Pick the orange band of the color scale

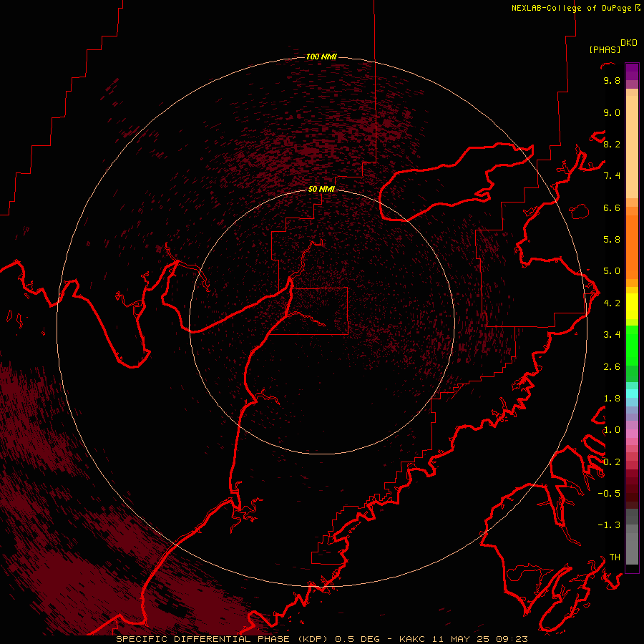tap(632, 246)
